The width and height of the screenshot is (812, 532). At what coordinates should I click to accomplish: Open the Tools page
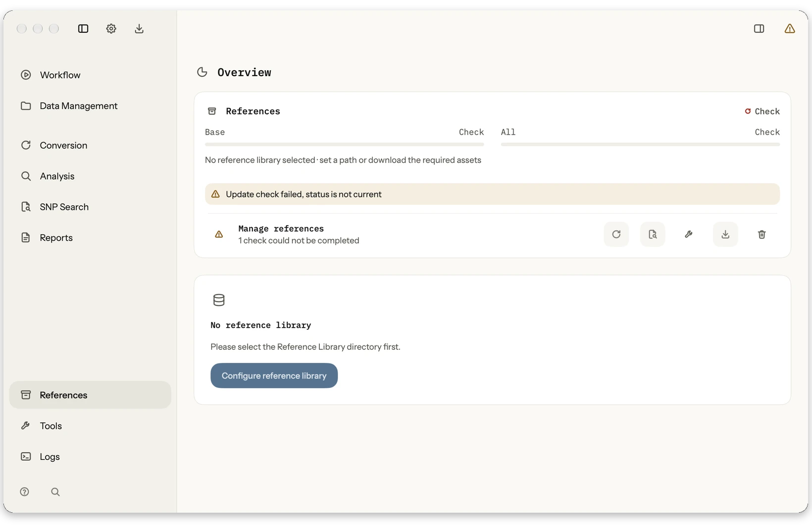90,426
